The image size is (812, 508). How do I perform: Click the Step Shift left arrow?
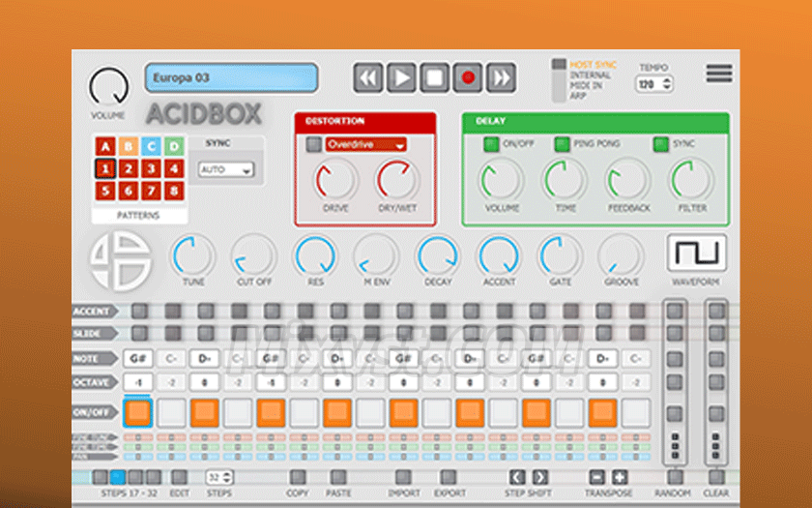coord(517,477)
